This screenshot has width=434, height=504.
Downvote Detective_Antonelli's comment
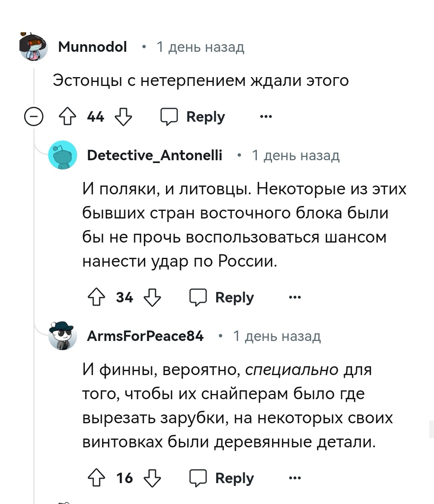click(x=152, y=298)
